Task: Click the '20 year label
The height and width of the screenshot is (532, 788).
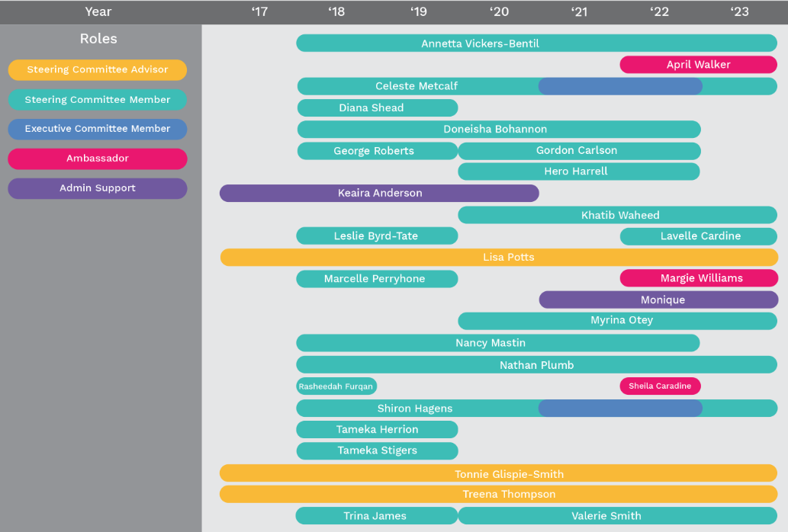Action: click(x=499, y=11)
